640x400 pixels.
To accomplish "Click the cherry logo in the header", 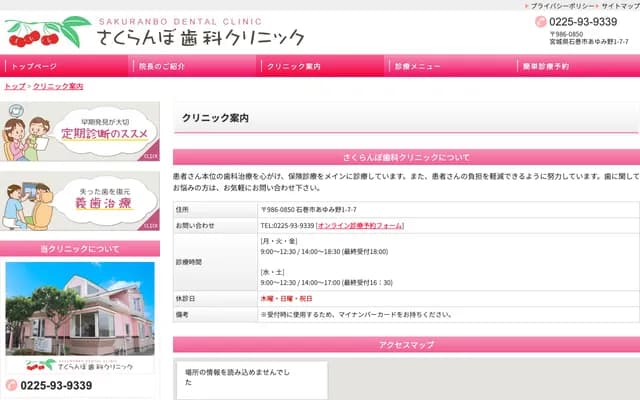I will click(x=47, y=32).
